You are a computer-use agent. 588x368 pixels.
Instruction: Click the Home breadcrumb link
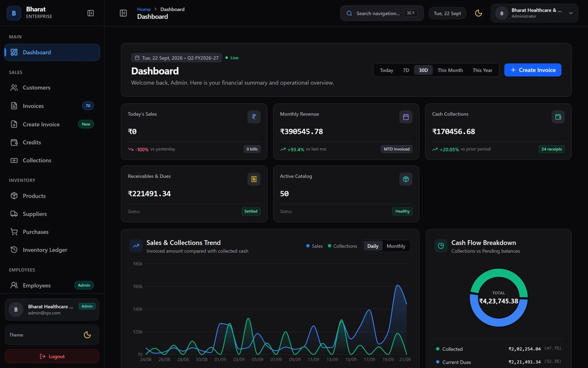[144, 9]
